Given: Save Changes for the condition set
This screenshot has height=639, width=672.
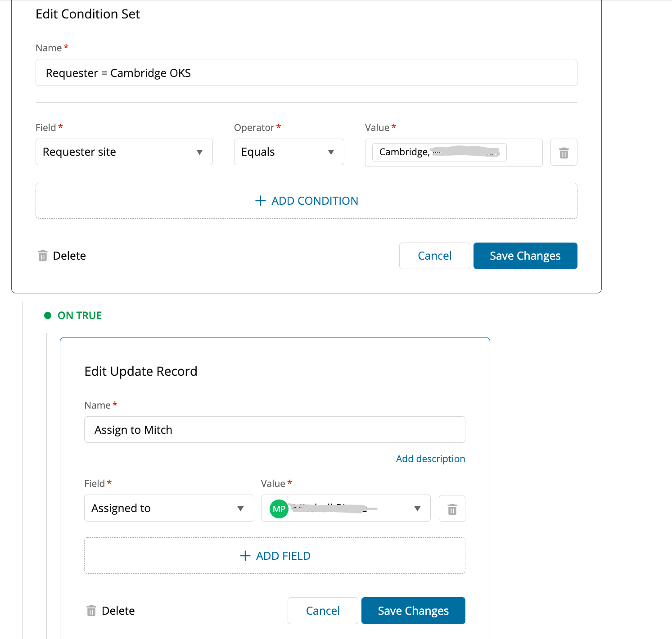Looking at the screenshot, I should (x=525, y=256).
